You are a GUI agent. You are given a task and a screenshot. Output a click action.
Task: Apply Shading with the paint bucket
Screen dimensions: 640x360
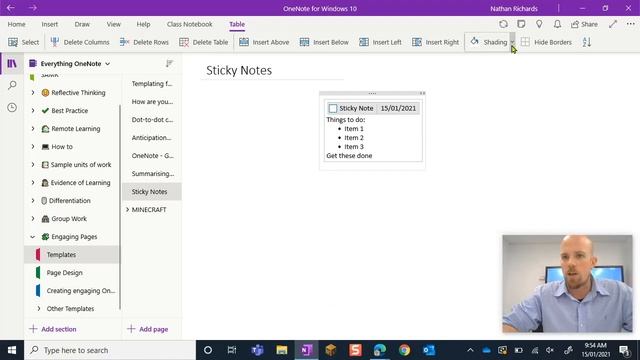(474, 42)
